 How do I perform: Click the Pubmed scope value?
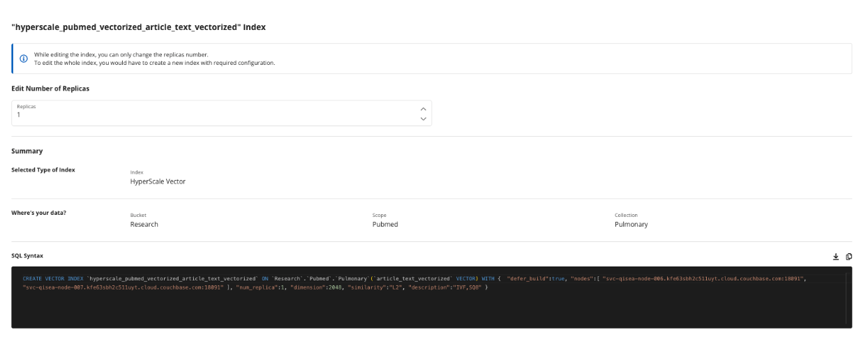click(x=385, y=225)
